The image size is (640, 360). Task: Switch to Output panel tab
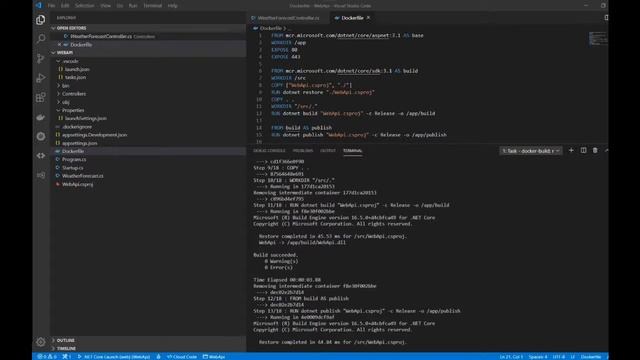tap(328, 151)
